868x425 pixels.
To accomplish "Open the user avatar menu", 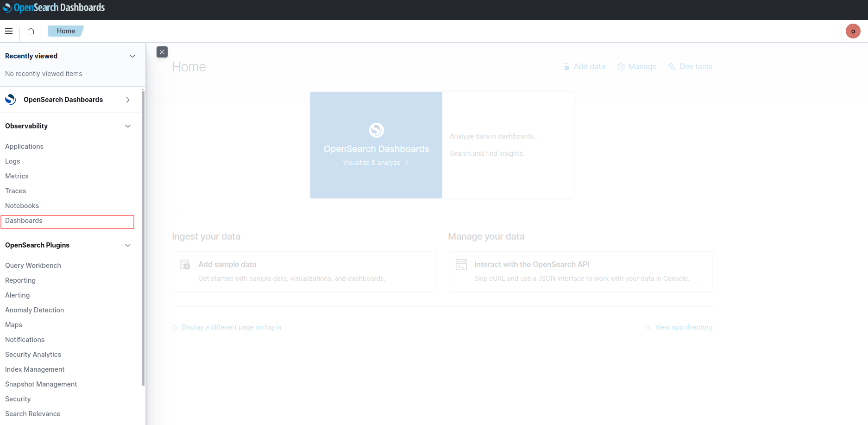I will point(853,31).
